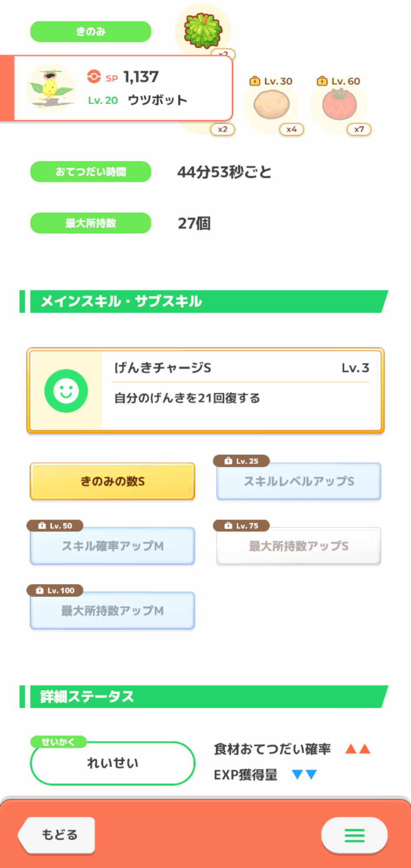Tap the tomato ingredient icon
The image size is (411, 868).
point(339,105)
